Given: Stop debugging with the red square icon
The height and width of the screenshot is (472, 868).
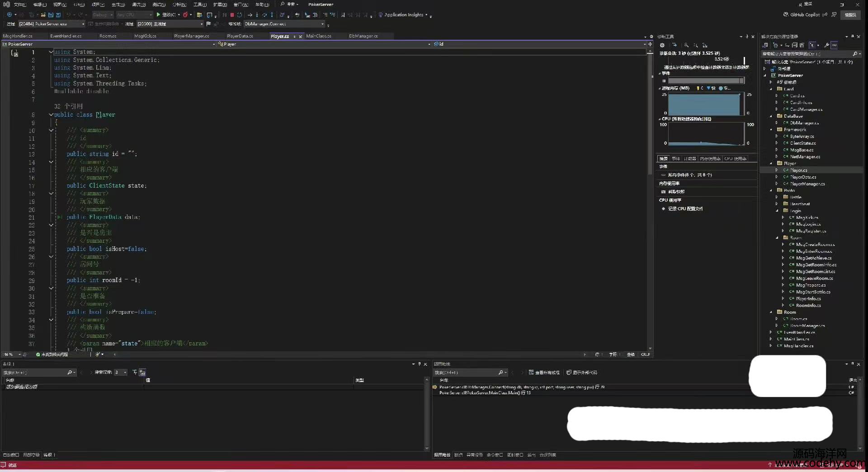Looking at the screenshot, I should tap(232, 14).
